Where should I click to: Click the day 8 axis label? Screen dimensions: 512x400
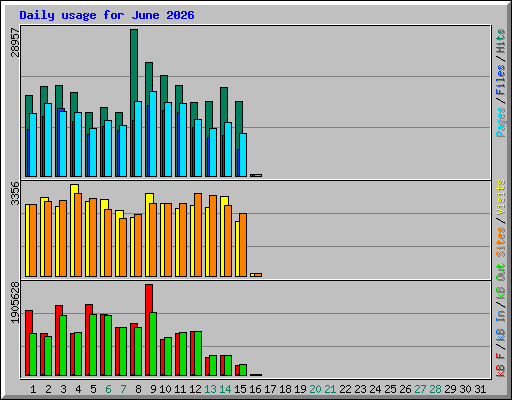coord(138,389)
